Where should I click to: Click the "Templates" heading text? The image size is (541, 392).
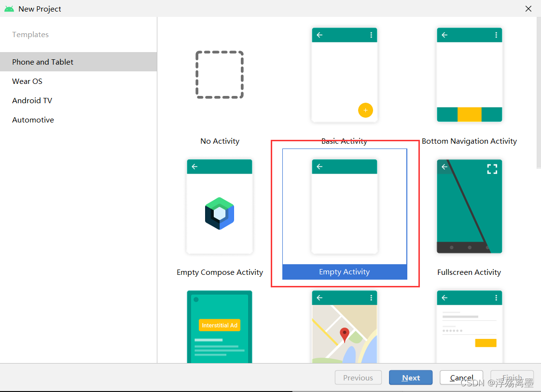click(30, 35)
